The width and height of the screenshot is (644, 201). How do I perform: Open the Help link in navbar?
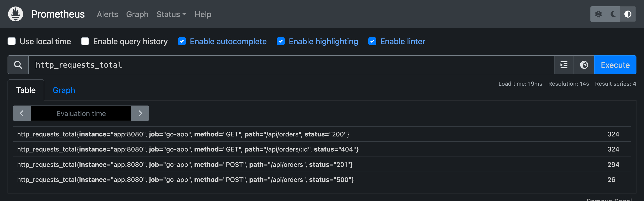tap(203, 14)
